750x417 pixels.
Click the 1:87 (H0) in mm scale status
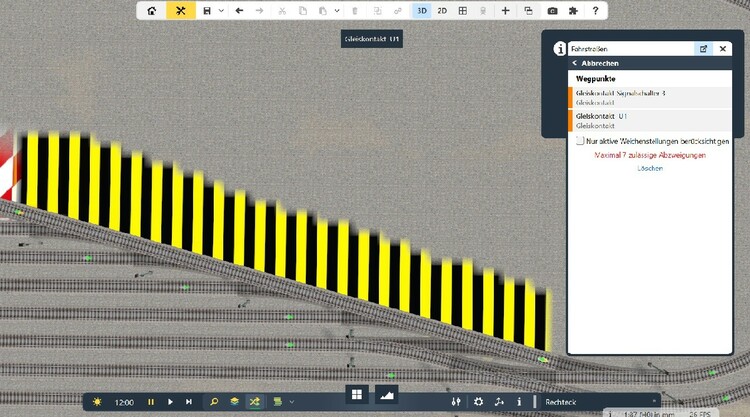[649, 414]
